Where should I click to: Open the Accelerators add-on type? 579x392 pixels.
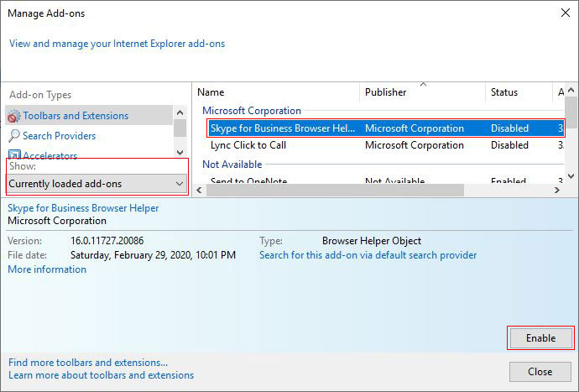pos(50,155)
